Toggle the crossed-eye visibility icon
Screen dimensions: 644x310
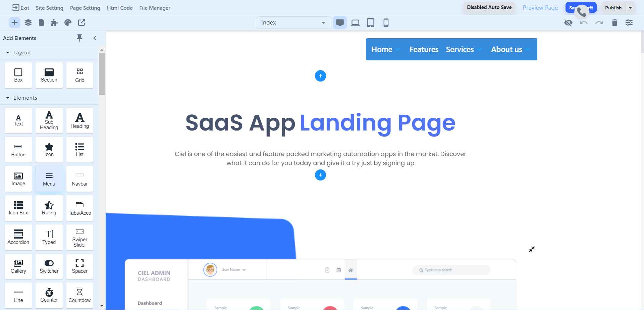[568, 22]
